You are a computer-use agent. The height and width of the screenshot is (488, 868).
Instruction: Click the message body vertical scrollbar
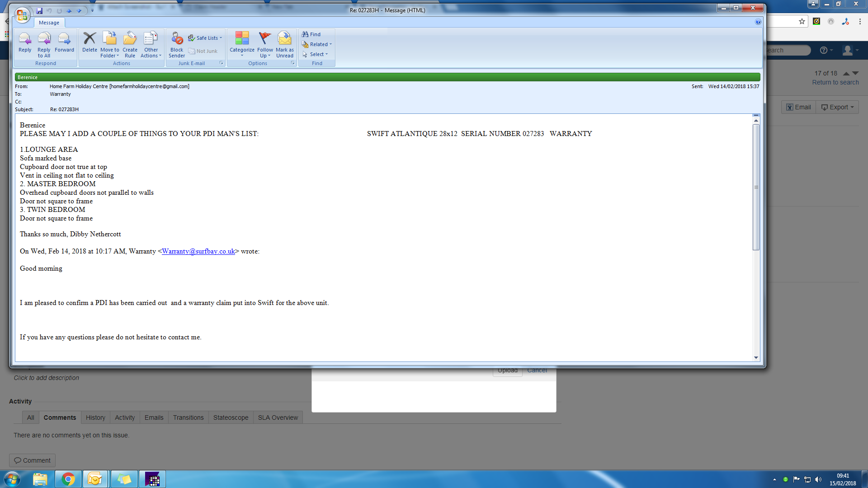click(x=756, y=188)
